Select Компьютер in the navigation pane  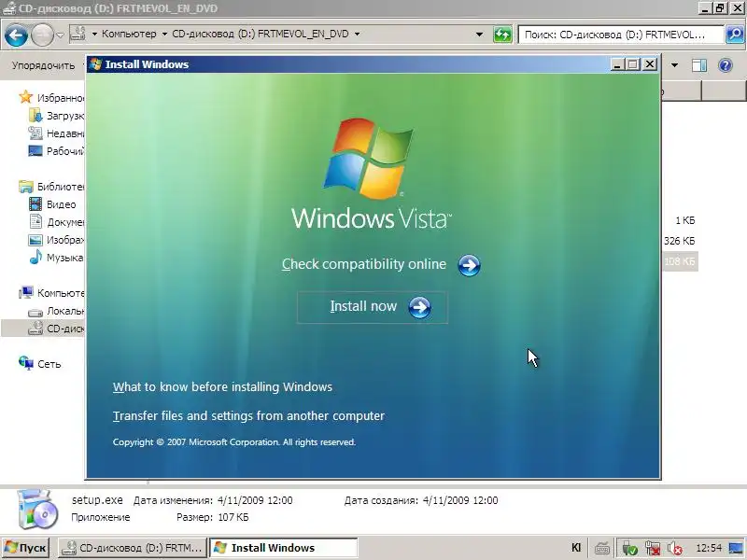point(61,293)
